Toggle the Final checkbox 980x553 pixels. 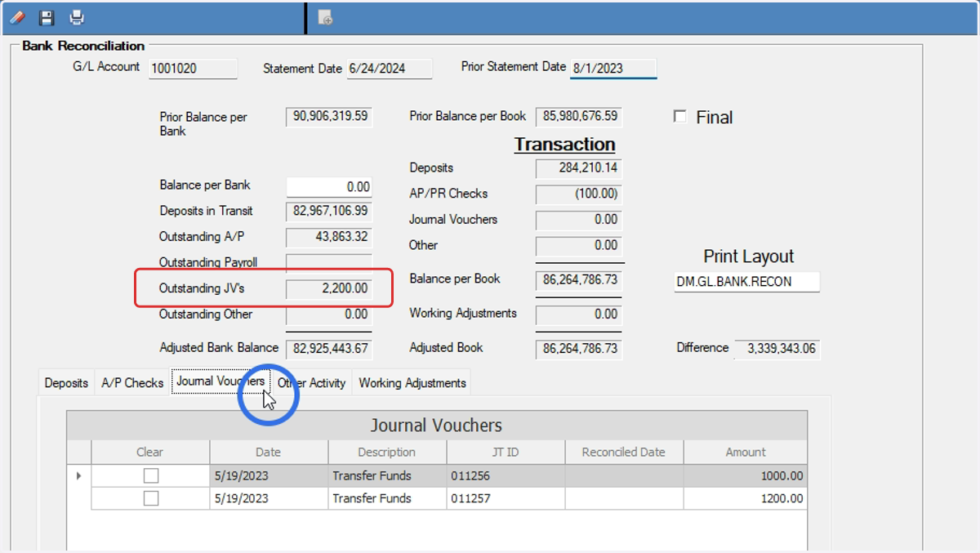(x=679, y=117)
